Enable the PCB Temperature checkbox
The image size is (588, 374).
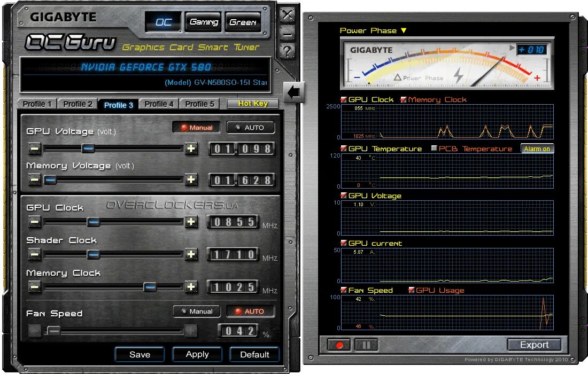[434, 149]
